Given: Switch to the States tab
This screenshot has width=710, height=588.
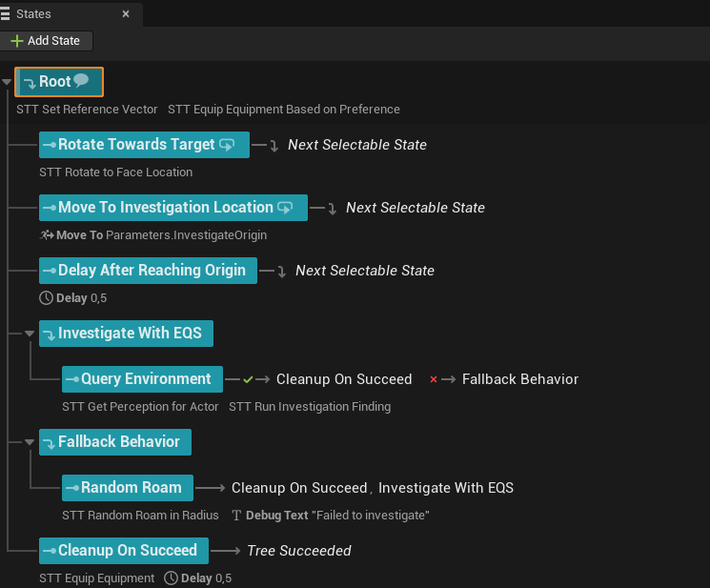Looking at the screenshot, I should point(34,14).
